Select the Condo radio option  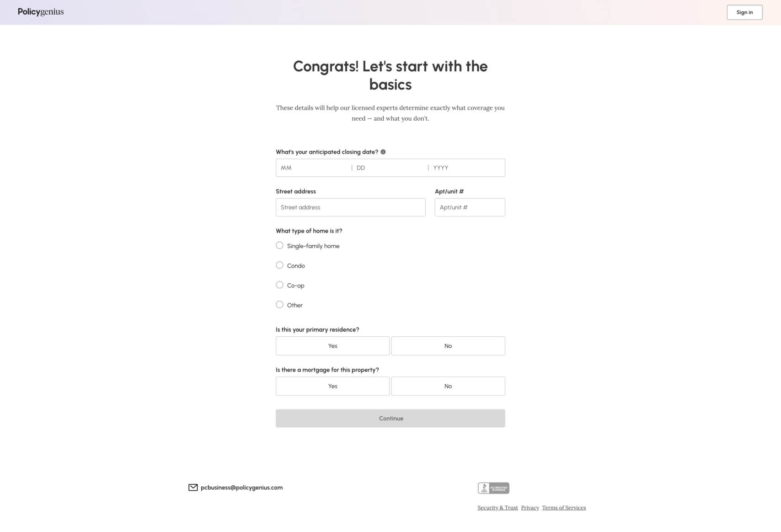pyautogui.click(x=279, y=265)
